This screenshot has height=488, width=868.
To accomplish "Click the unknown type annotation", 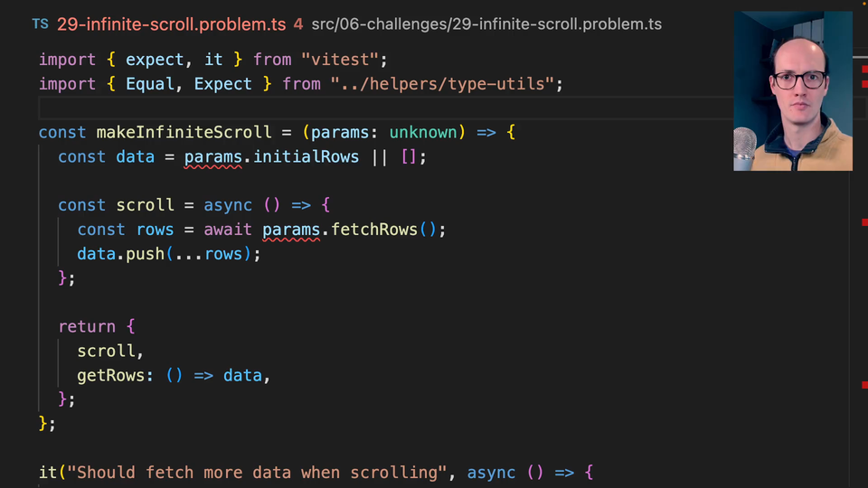I will tap(423, 132).
